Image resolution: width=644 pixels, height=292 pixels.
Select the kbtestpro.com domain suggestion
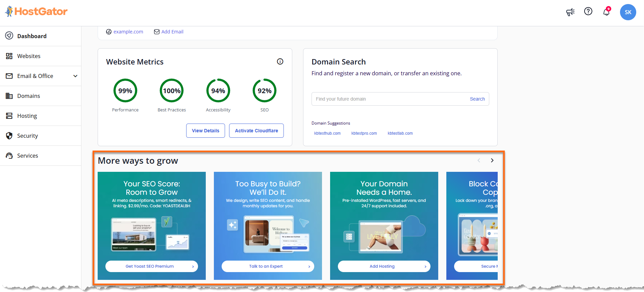tap(364, 133)
